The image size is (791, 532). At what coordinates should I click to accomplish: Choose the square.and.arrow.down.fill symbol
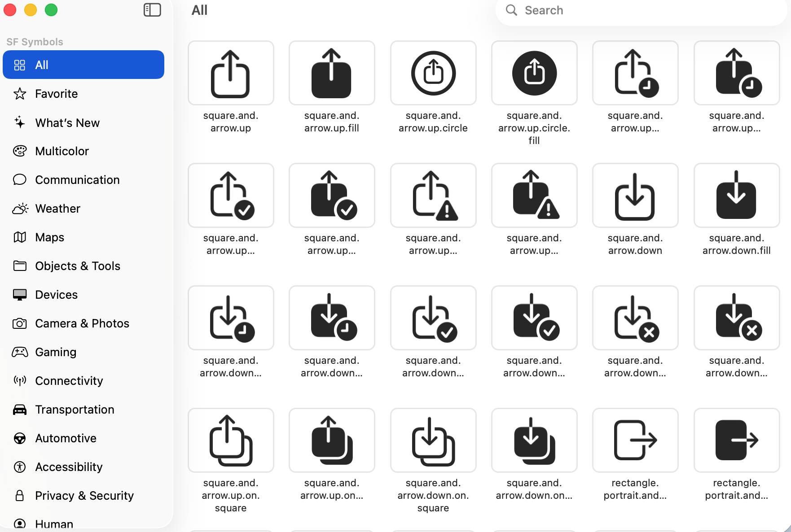737,196
